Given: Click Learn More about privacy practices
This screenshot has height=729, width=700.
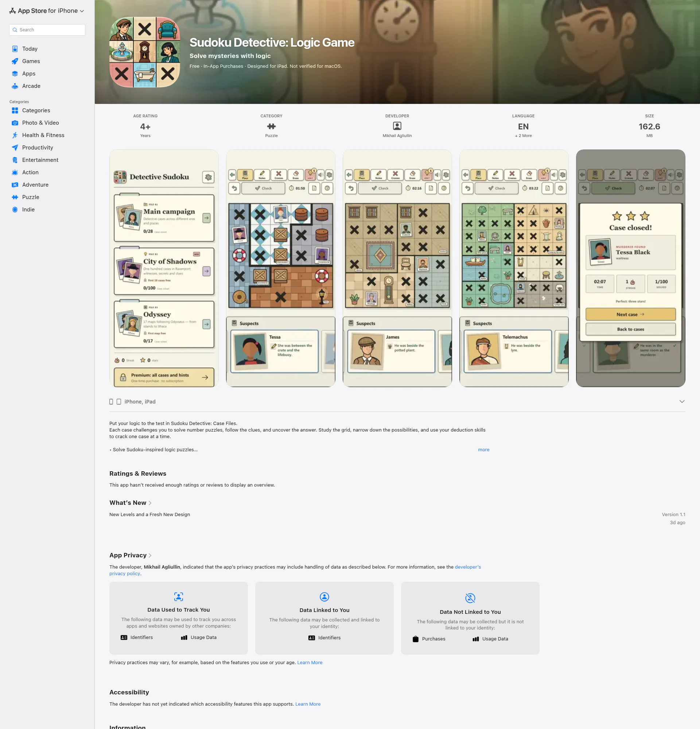Looking at the screenshot, I should coord(310,662).
